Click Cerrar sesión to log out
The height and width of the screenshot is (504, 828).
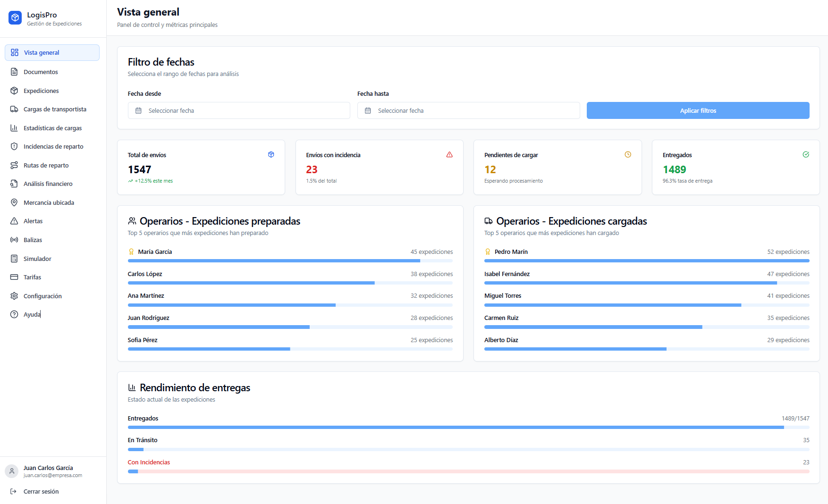point(41,491)
